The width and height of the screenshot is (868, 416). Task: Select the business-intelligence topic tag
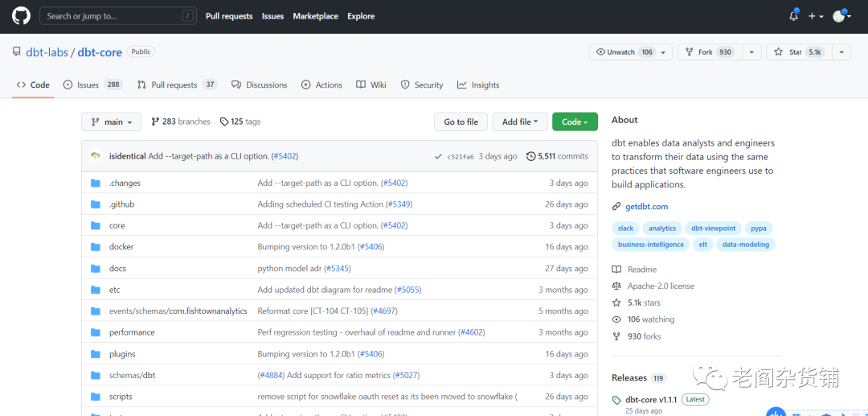650,245
